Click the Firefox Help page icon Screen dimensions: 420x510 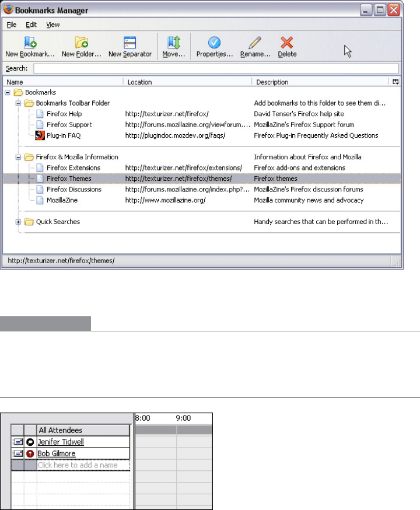point(40,114)
